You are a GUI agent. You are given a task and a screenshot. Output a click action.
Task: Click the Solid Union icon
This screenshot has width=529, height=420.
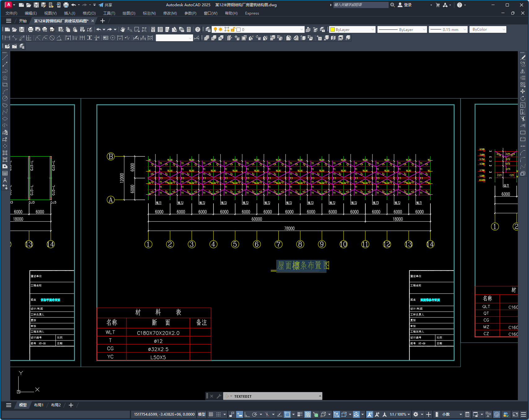click(207, 38)
